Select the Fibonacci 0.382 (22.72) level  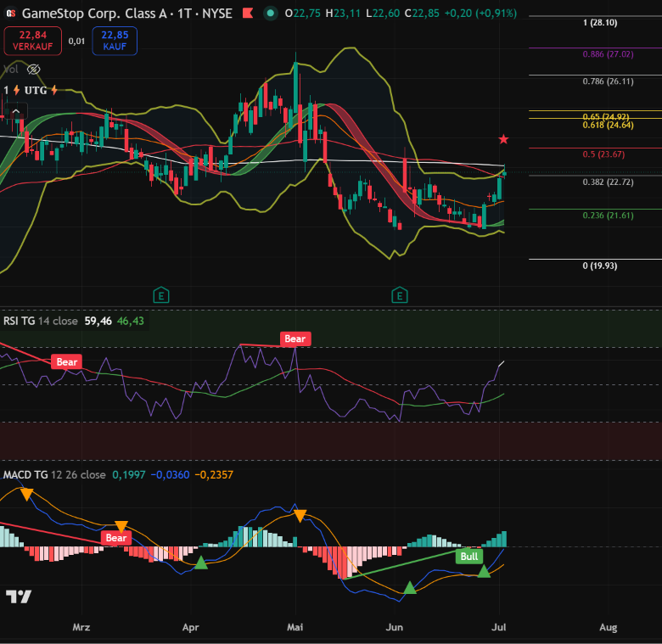tap(608, 182)
